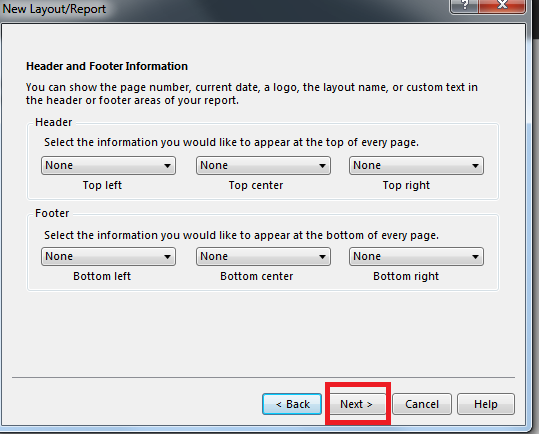Viewport: 539px width, 437px height.
Task: Click the Top left dropdown arrow
Action: pyautogui.click(x=167, y=166)
